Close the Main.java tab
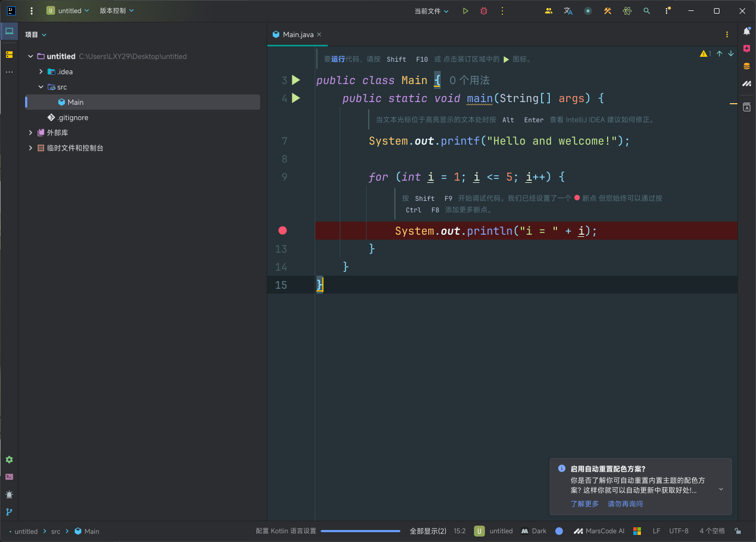 pos(319,34)
